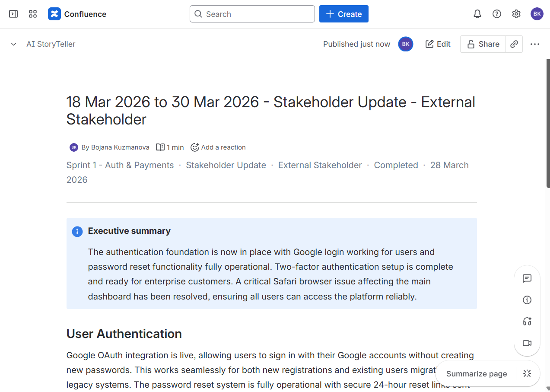The width and height of the screenshot is (550, 392).
Task: Click the Search field
Action: click(x=252, y=14)
